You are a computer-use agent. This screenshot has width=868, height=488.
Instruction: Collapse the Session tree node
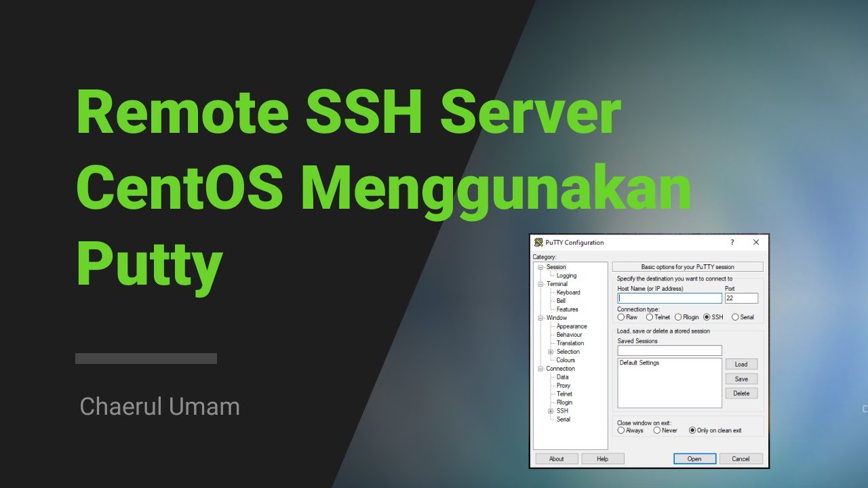[x=540, y=267]
